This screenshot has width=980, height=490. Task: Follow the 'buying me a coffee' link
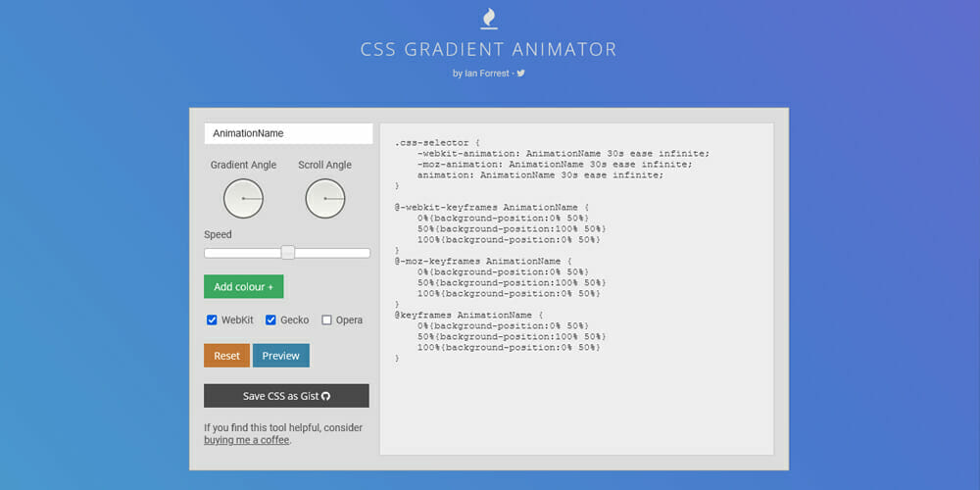point(246,440)
